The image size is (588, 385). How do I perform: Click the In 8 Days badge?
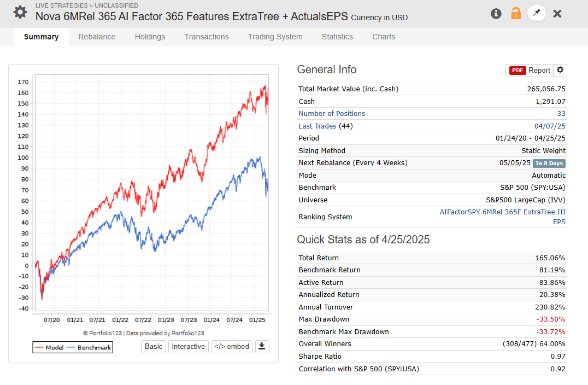coord(549,163)
